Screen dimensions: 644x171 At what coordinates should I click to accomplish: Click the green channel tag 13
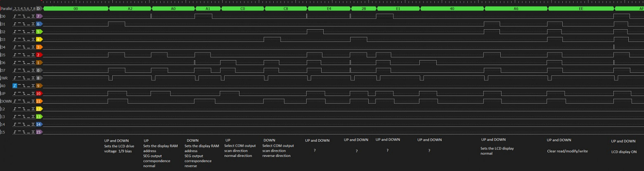(x=39, y=117)
